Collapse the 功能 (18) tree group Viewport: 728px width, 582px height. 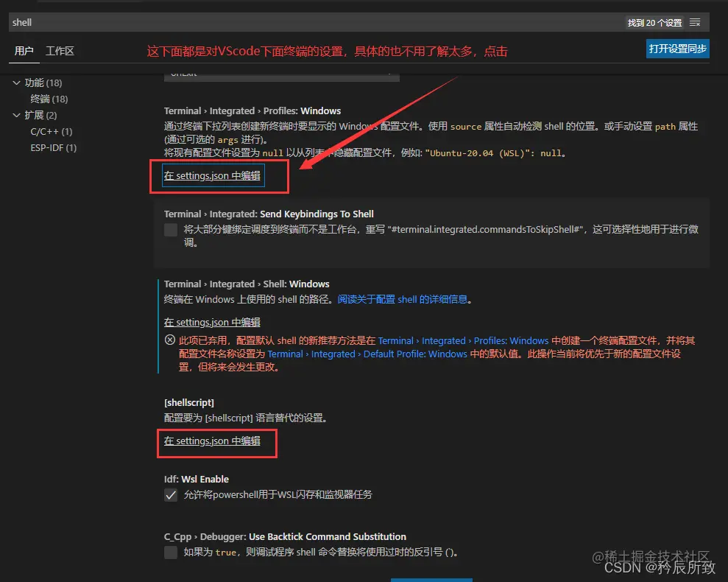click(17, 83)
